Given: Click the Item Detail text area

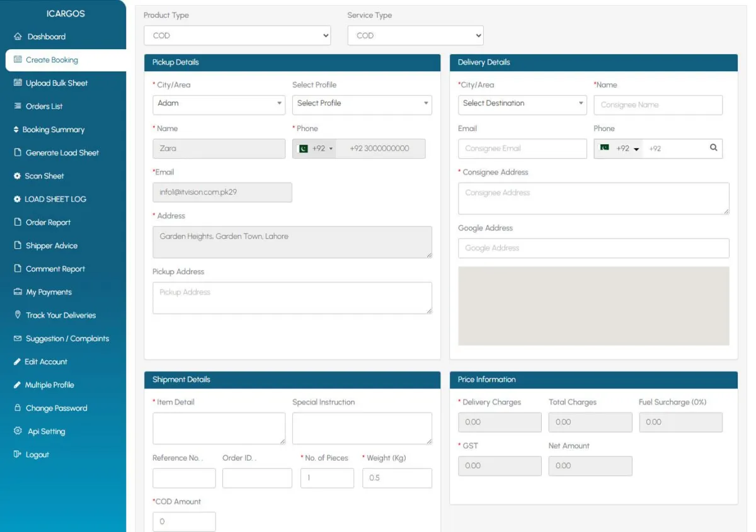Looking at the screenshot, I should click(x=219, y=429).
